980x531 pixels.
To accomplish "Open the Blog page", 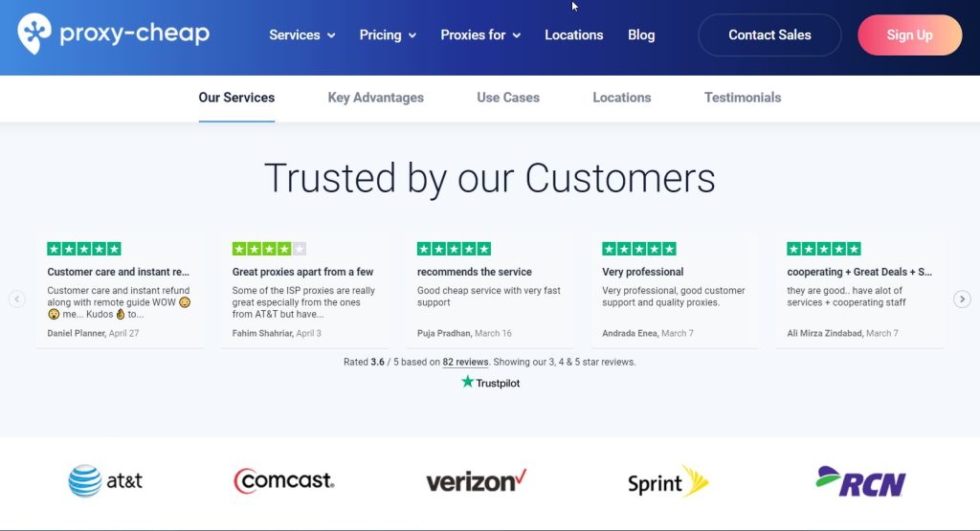I will pyautogui.click(x=641, y=35).
